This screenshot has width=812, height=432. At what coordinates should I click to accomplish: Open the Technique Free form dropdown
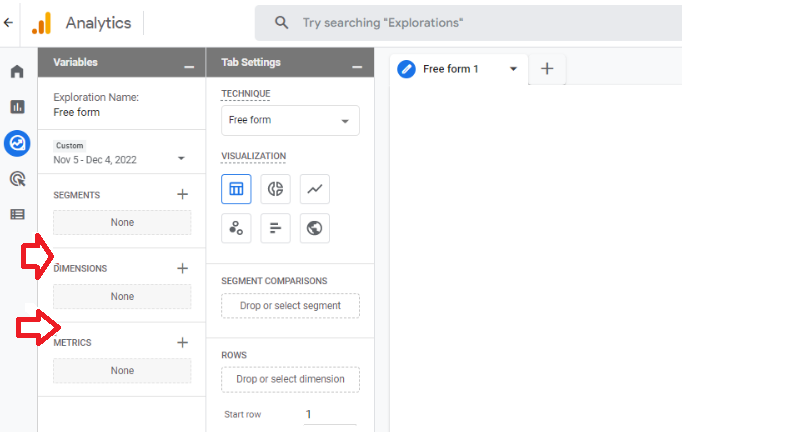tap(290, 120)
